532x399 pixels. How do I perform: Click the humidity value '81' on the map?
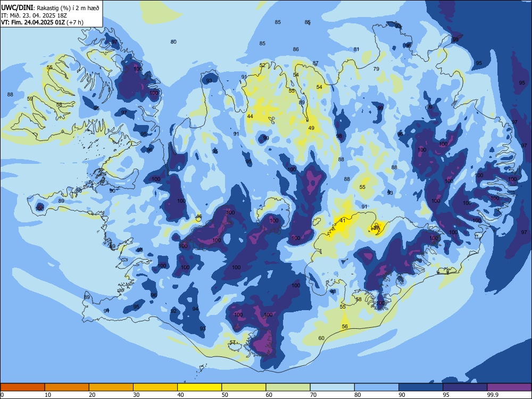tap(356, 49)
